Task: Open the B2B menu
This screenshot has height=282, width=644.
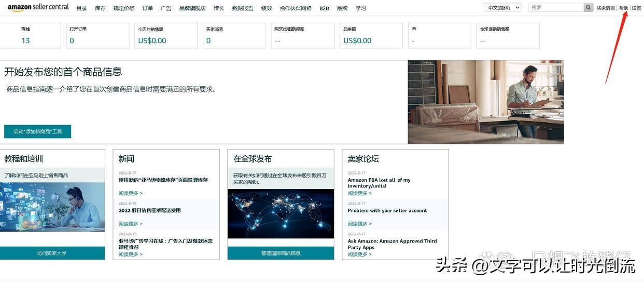Action: pos(324,8)
